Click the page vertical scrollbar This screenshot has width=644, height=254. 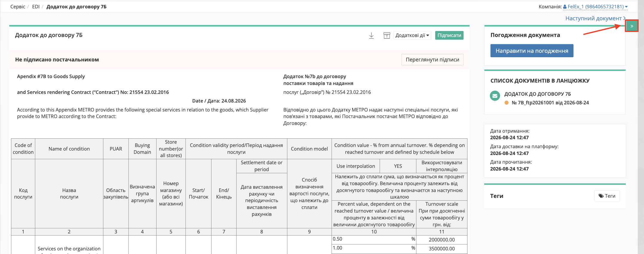[x=641, y=127]
